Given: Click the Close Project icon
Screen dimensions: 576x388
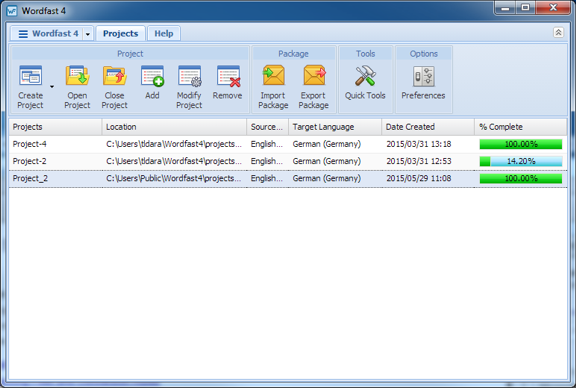Looking at the screenshot, I should coord(115,76).
